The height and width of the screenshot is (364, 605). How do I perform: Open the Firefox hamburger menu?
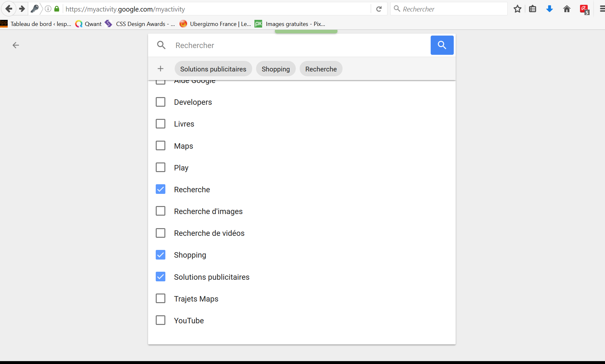602,9
